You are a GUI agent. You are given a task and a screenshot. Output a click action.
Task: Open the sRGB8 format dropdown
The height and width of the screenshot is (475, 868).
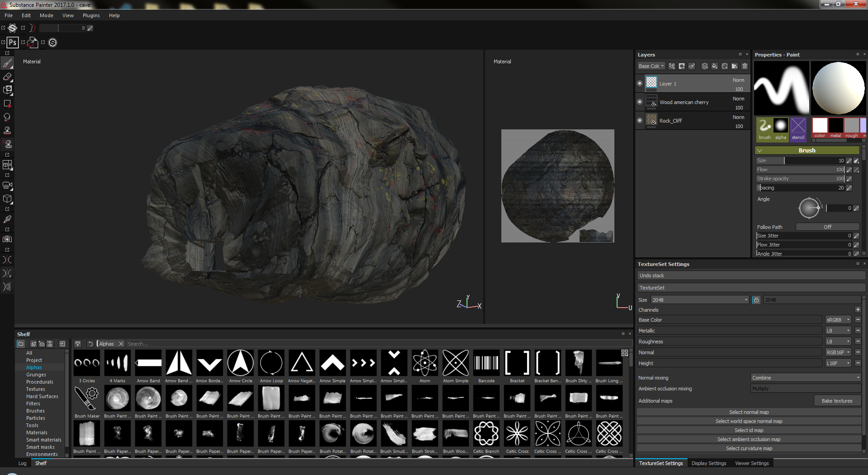(838, 320)
